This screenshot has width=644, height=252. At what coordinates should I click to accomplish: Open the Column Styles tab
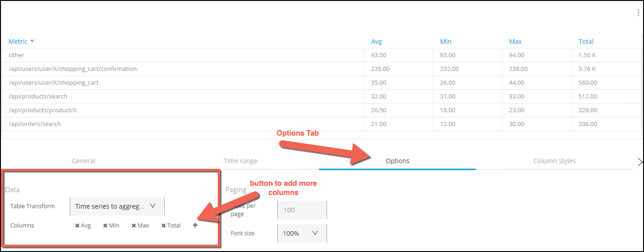pyautogui.click(x=554, y=161)
